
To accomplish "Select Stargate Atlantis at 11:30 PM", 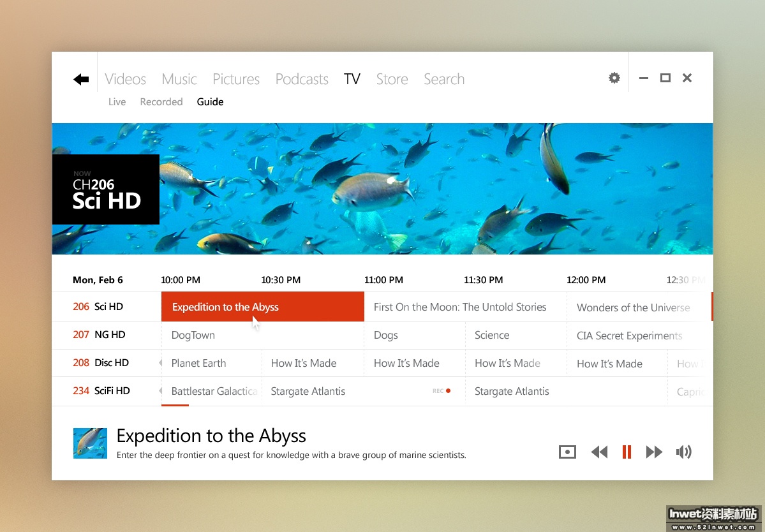I will pyautogui.click(x=567, y=391).
